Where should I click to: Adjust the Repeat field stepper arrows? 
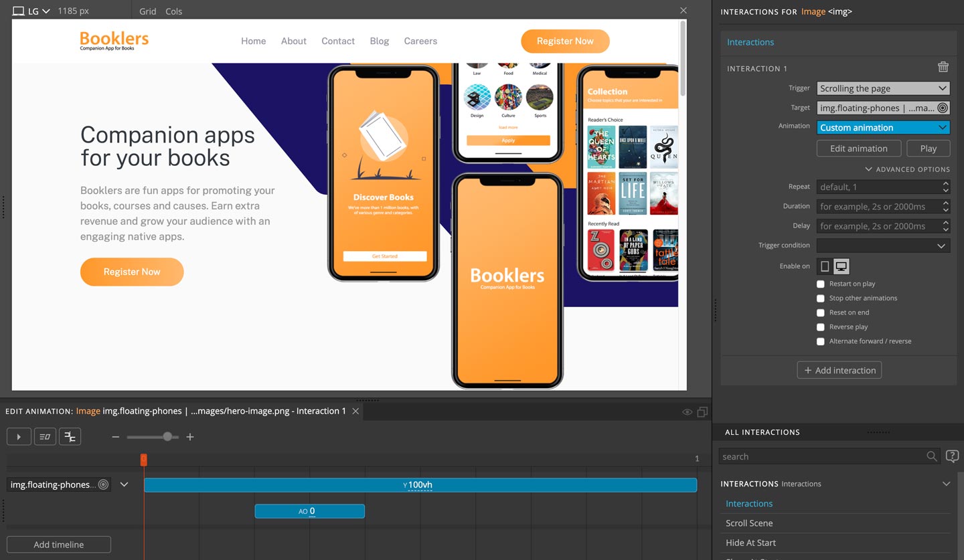[945, 187]
